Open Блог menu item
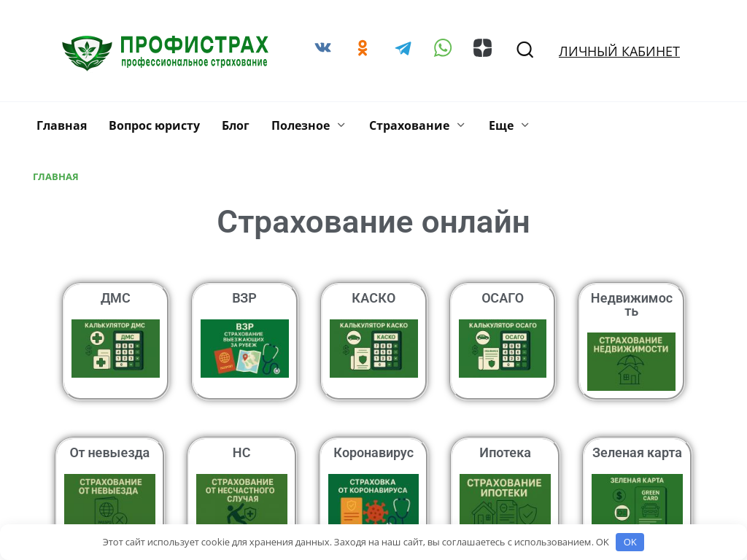This screenshot has width=747, height=560. (x=236, y=125)
